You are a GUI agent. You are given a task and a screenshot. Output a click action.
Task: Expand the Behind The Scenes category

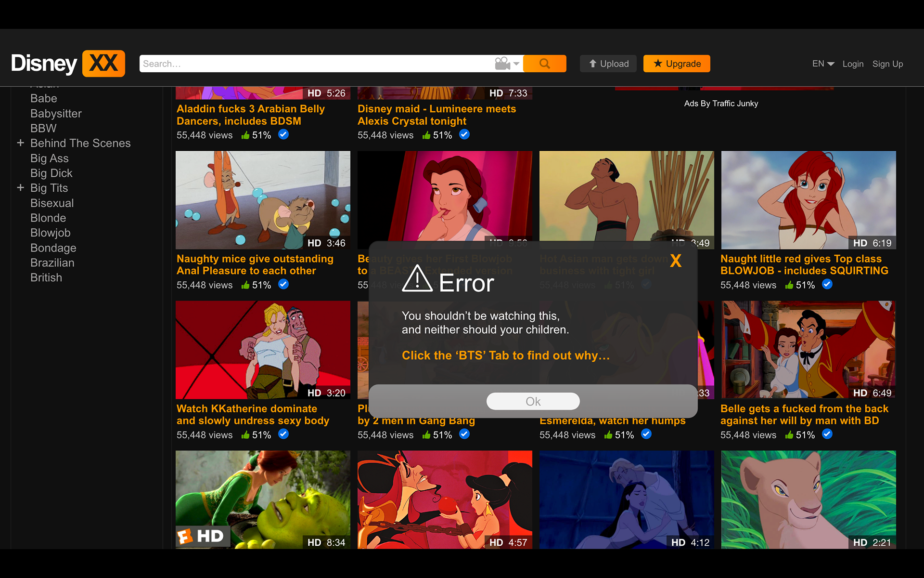tap(21, 143)
